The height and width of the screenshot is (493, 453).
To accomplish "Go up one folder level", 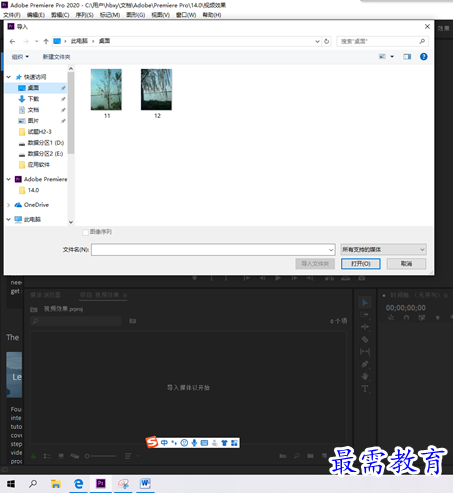I will point(46,41).
